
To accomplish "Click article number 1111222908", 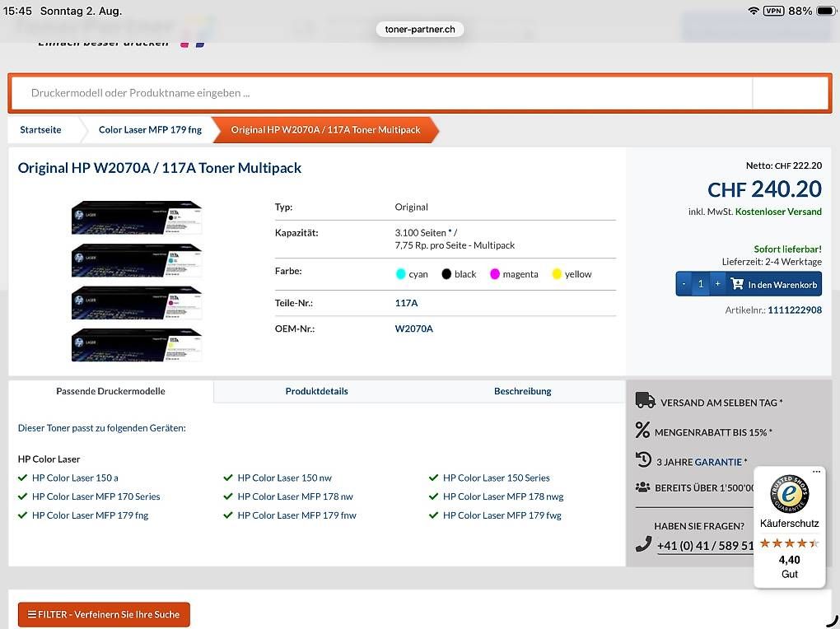I will (x=795, y=310).
